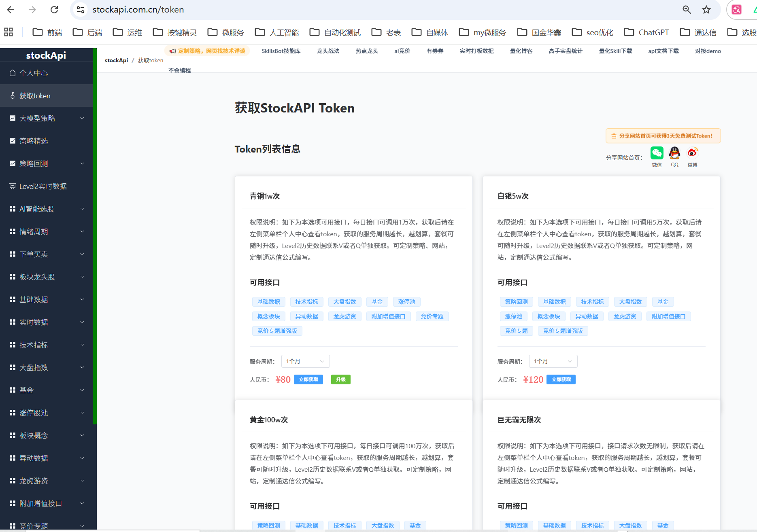Click the ¥80 price text
This screenshot has width=757, height=532.
[x=283, y=379]
